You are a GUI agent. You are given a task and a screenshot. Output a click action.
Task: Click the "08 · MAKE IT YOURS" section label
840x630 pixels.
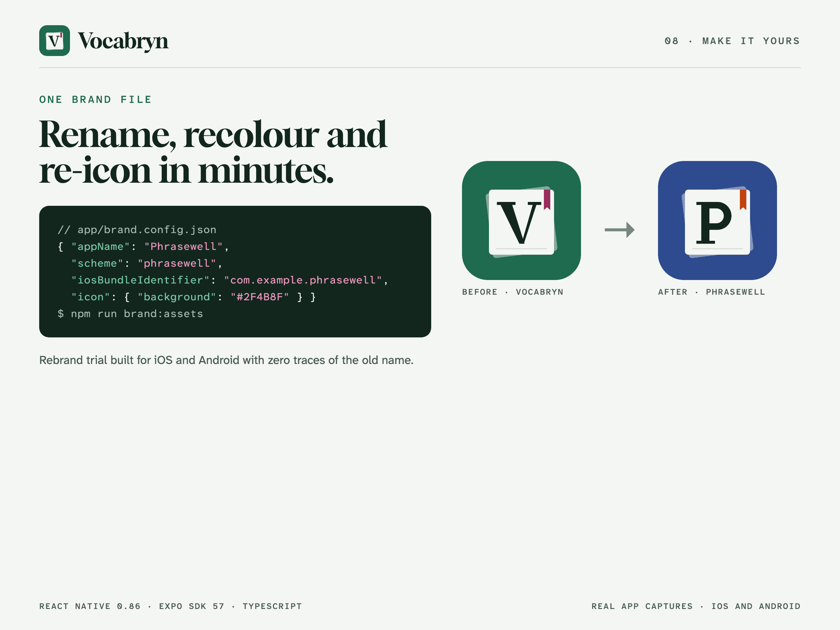(732, 41)
